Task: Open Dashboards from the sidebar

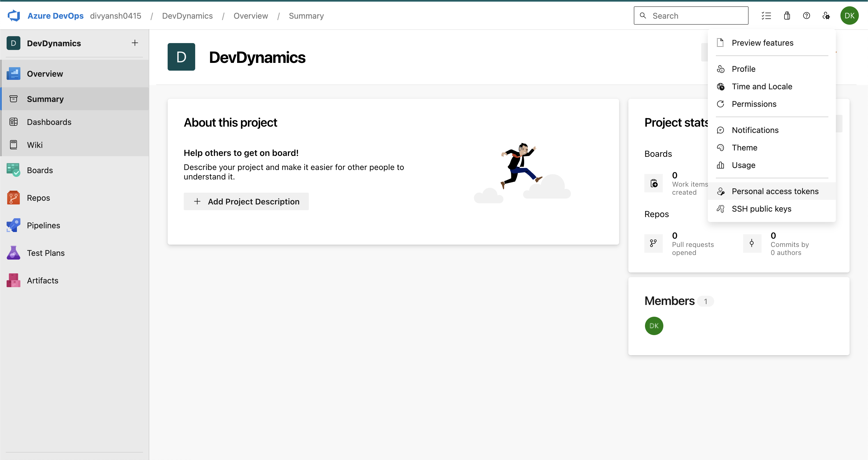Action: [x=75, y=122]
